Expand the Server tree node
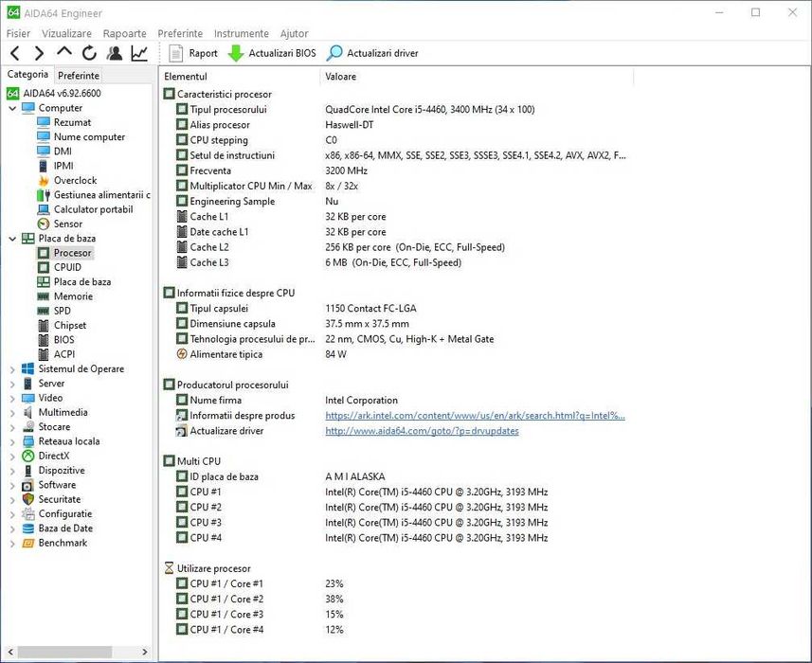This screenshot has width=812, height=663. coord(12,384)
